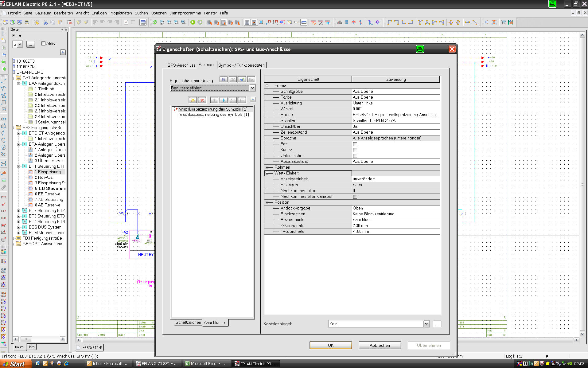Open the Kontaktspiegel dropdown
This screenshot has height=368, width=588.
(426, 324)
